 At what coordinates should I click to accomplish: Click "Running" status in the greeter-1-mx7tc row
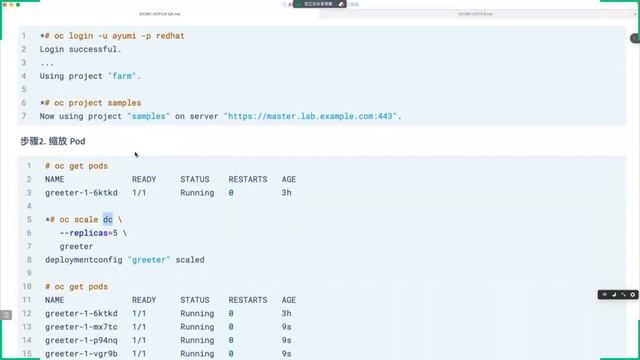point(197,327)
